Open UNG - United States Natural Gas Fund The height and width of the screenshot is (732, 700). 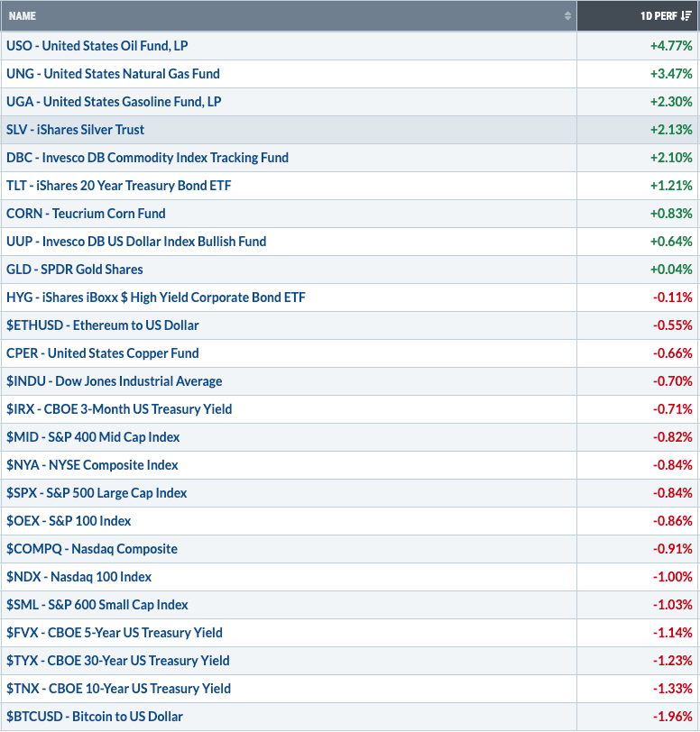pyautogui.click(x=113, y=74)
